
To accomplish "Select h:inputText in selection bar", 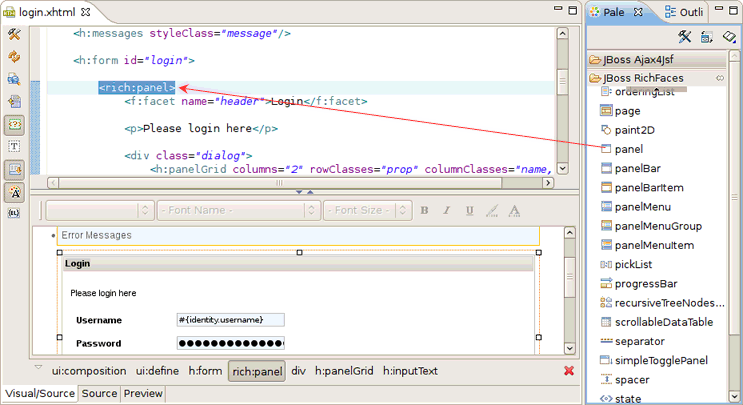I will [410, 371].
